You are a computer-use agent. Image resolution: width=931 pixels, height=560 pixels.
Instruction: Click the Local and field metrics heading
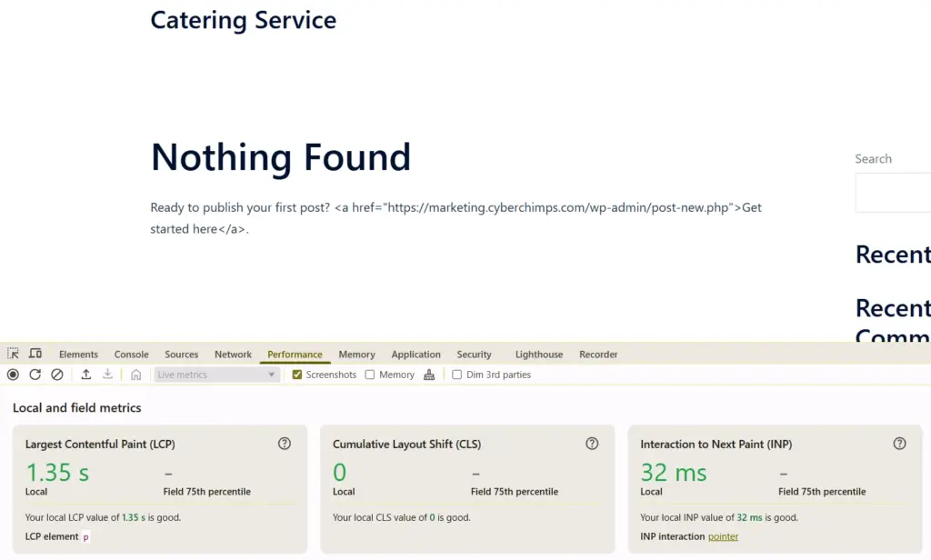77,408
